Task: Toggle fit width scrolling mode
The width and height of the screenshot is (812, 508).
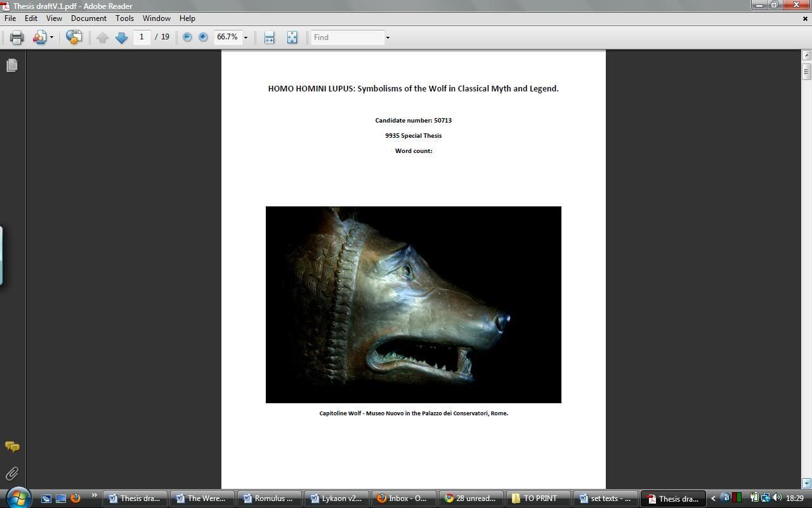Action: pos(269,37)
